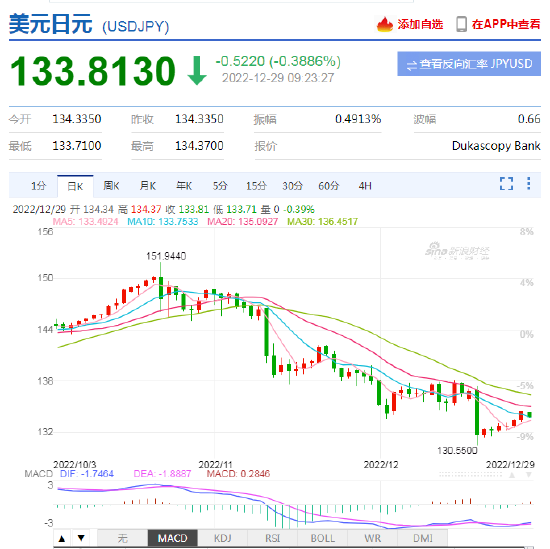Click the phone icon for 在APP中查看
The width and height of the screenshot is (550, 549).
pos(461,24)
